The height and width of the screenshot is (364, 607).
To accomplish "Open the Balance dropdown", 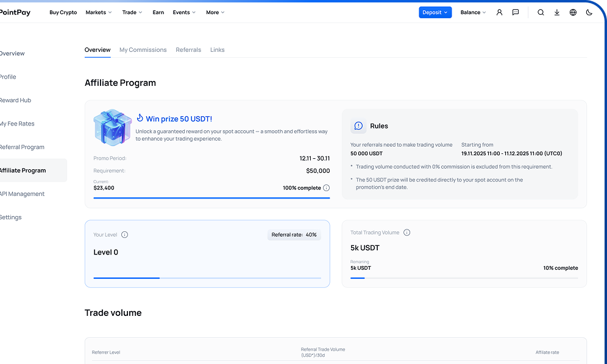I will pyautogui.click(x=473, y=12).
